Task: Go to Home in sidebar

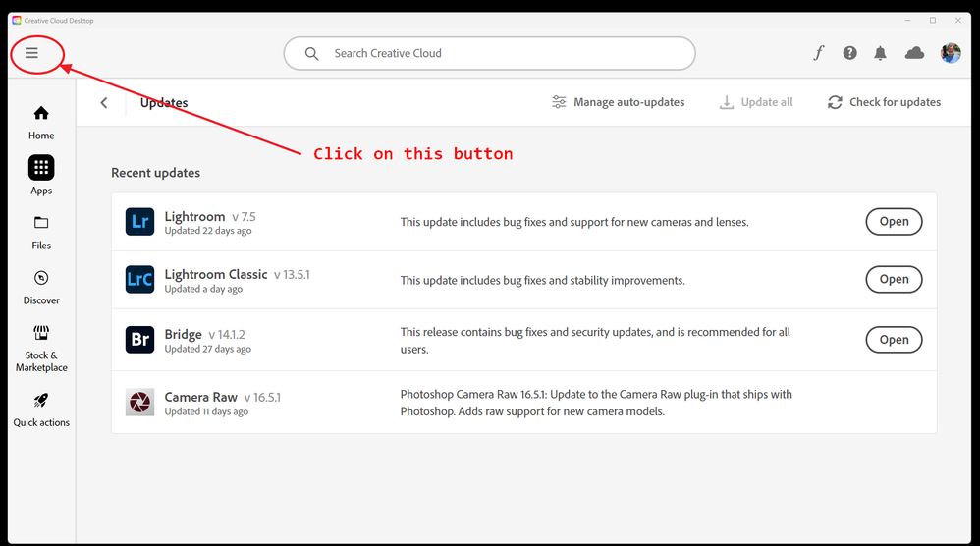Action: click(x=41, y=123)
